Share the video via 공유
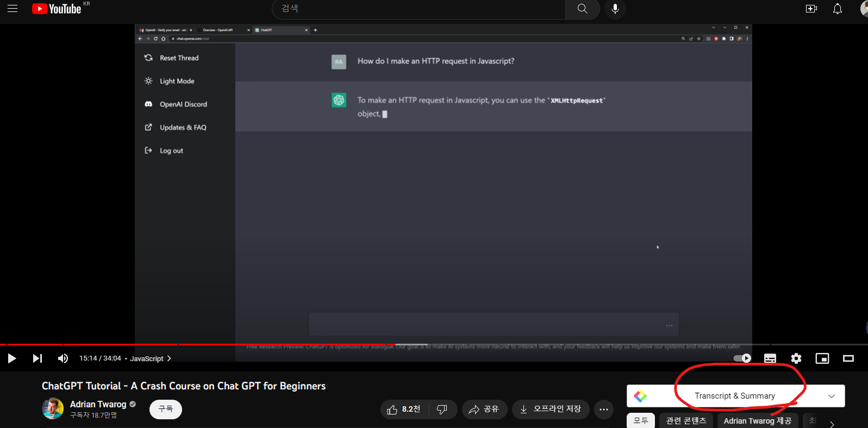 484,410
